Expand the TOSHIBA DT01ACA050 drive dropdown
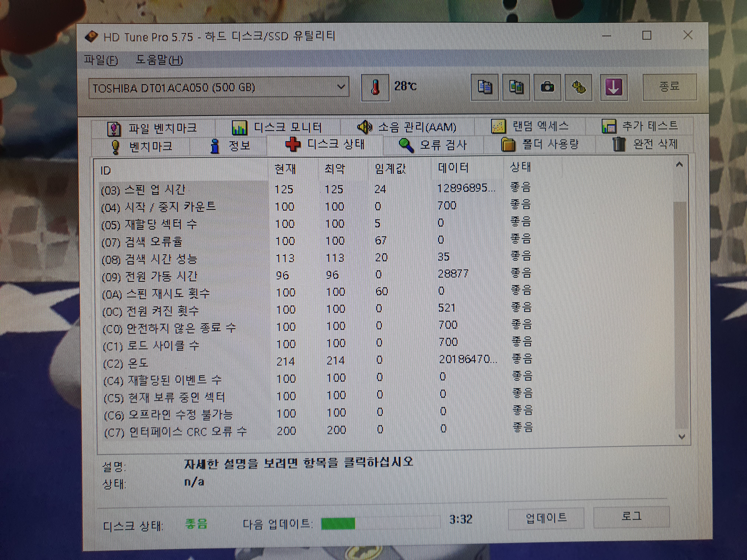747x560 pixels. tap(341, 87)
